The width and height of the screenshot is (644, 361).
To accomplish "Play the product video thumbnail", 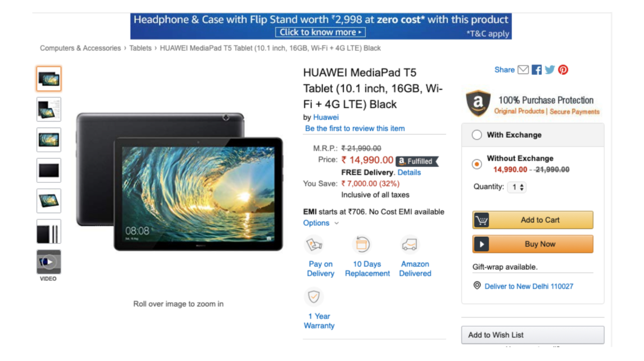I will tap(49, 262).
